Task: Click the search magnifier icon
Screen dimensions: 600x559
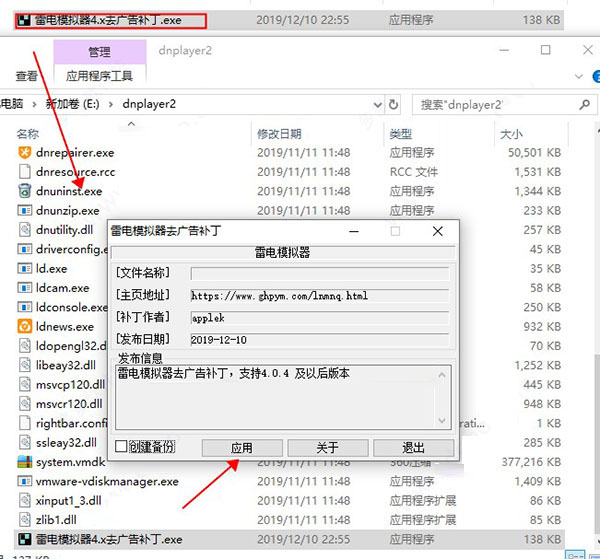Action: click(584, 104)
